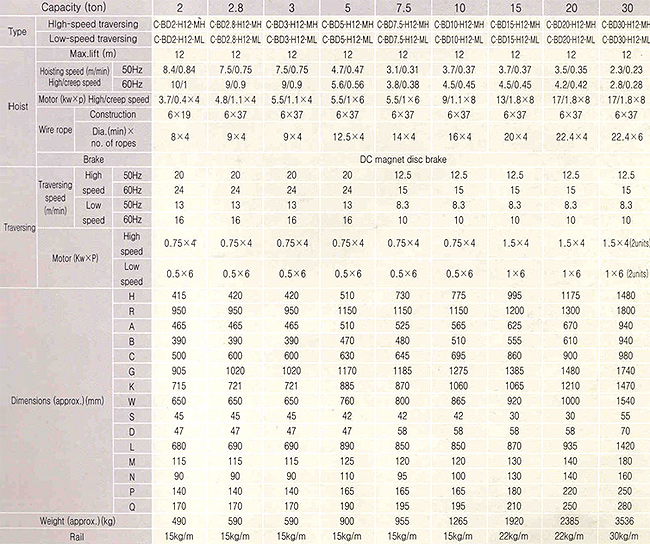Select the 'C-BD2.8-H12-ML' model cell
This screenshot has height=544, width=650.
(235, 40)
